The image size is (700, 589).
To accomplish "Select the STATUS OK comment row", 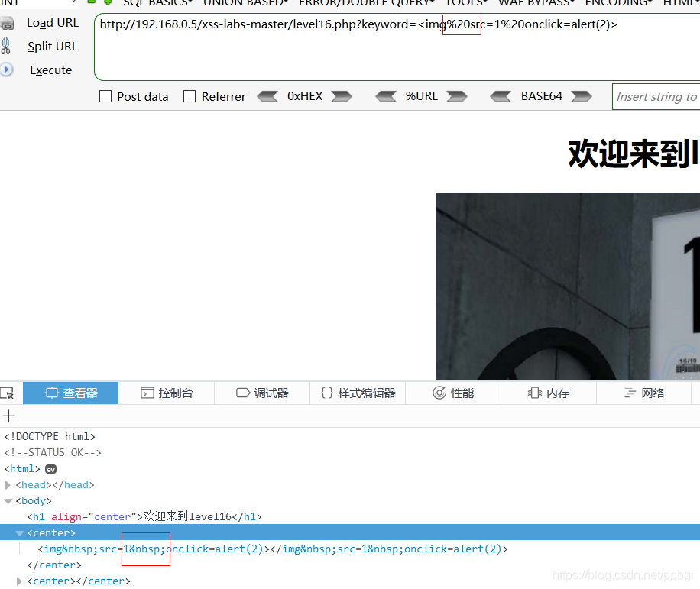I will coord(53,453).
